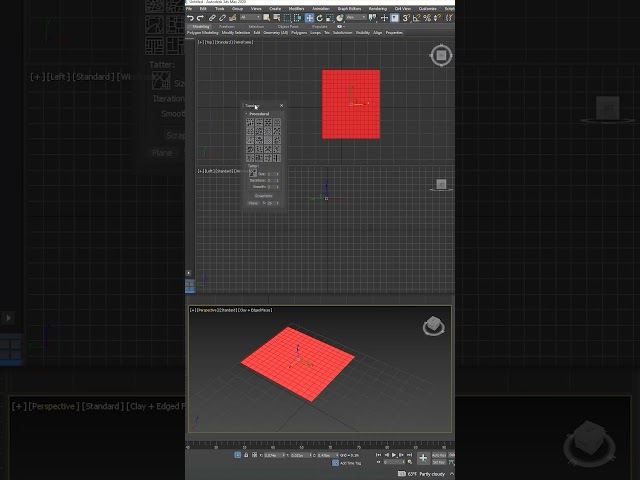Click the Select and Place tool
This screenshot has height=480, width=640.
pyautogui.click(x=340, y=18)
